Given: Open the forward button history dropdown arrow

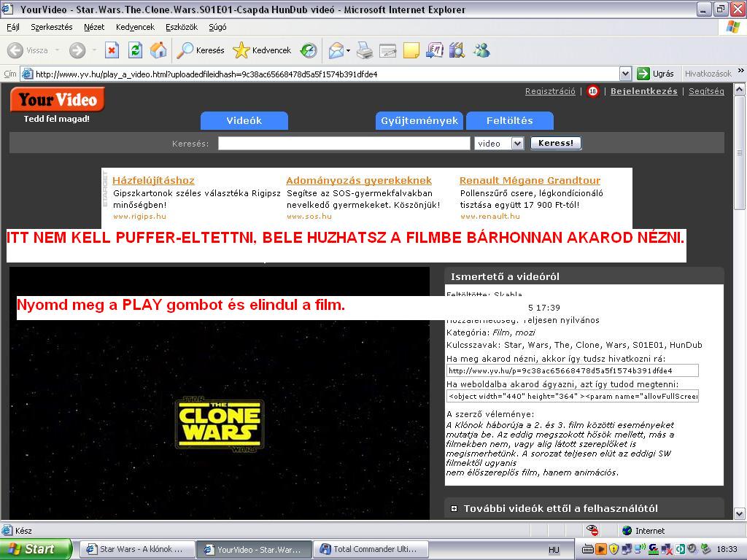Looking at the screenshot, I should point(94,50).
